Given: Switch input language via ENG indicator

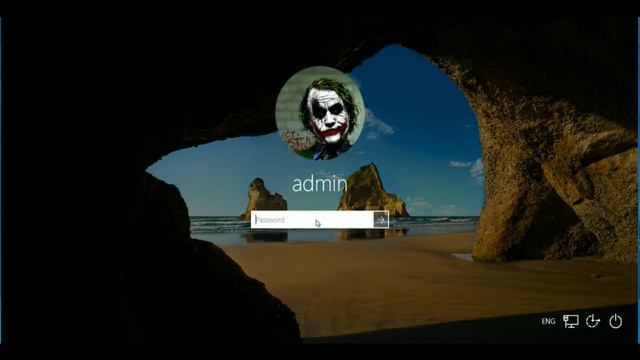Looking at the screenshot, I should pyautogui.click(x=548, y=321).
